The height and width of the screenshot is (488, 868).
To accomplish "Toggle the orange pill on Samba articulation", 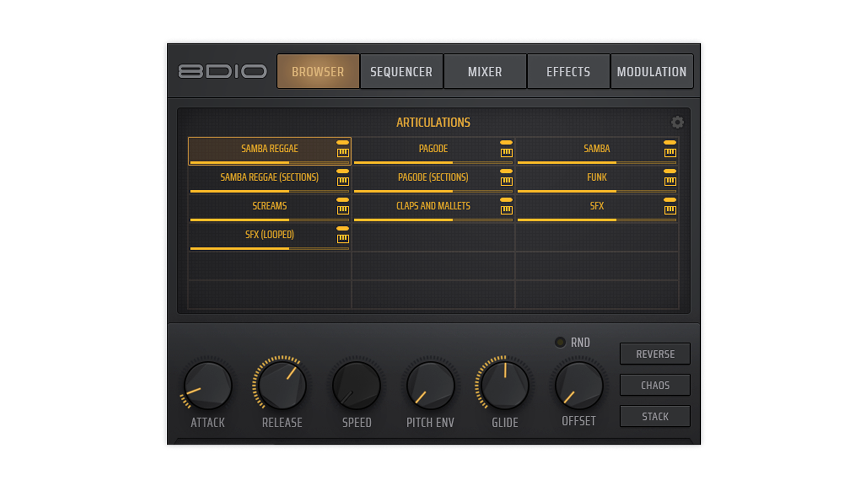I will tap(670, 142).
